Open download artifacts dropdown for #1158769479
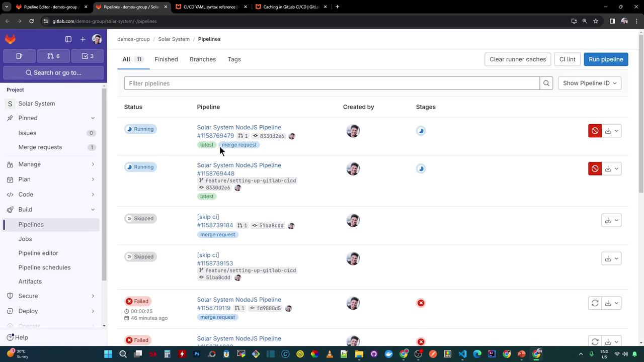 point(612,131)
